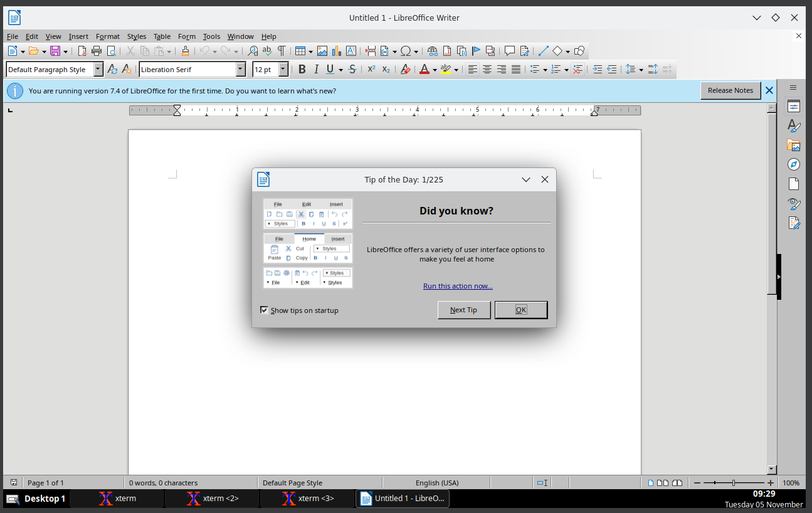Open the font name dropdown
Viewport: 812px width, 513px height.
click(240, 69)
